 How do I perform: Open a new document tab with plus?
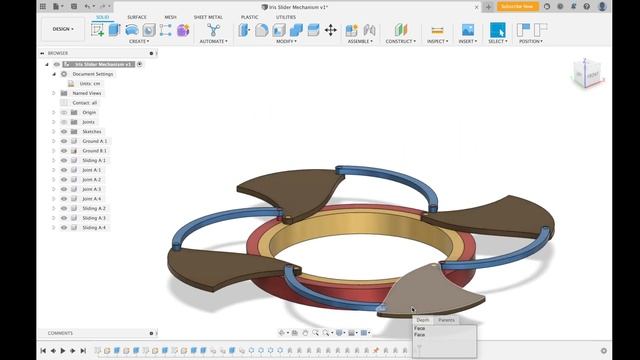click(489, 7)
